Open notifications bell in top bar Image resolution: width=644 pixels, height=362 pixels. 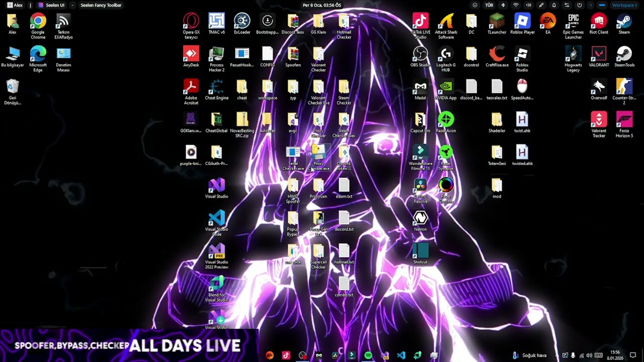coord(554,5)
